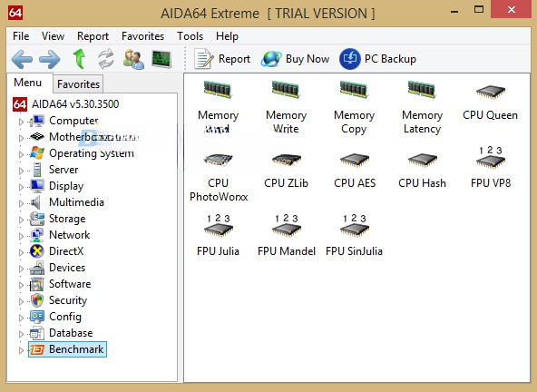Screen dimensions: 537x392
Task: Open the FPU Mandel benchmark
Action: click(287, 235)
